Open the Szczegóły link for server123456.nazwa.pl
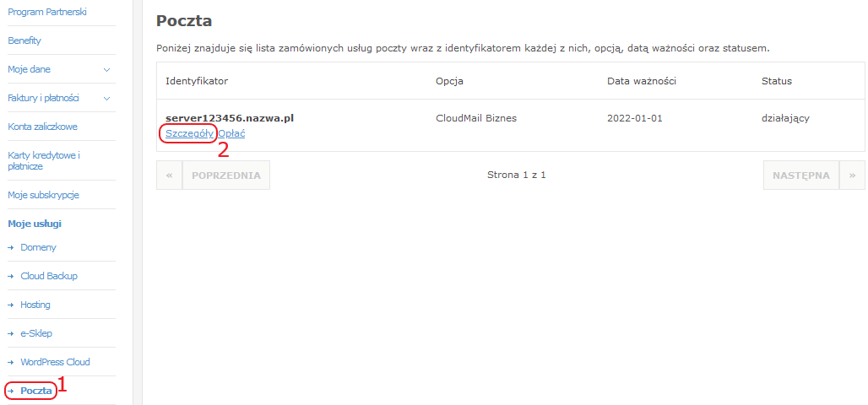 [189, 134]
